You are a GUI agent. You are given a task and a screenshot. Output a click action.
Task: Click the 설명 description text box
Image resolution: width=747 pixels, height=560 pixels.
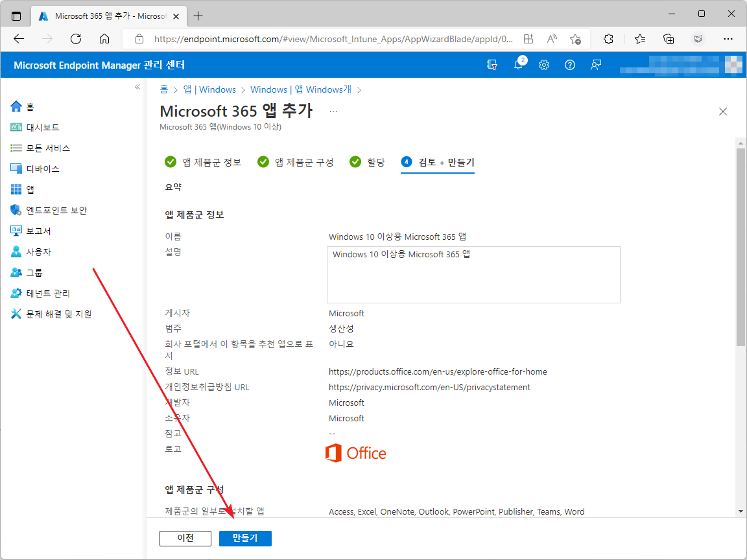pos(473,274)
